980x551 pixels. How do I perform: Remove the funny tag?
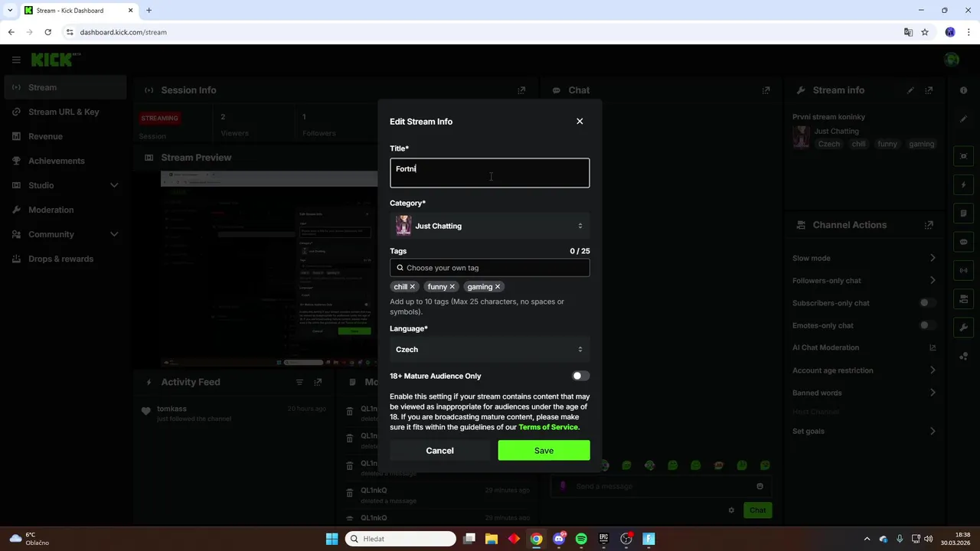452,287
